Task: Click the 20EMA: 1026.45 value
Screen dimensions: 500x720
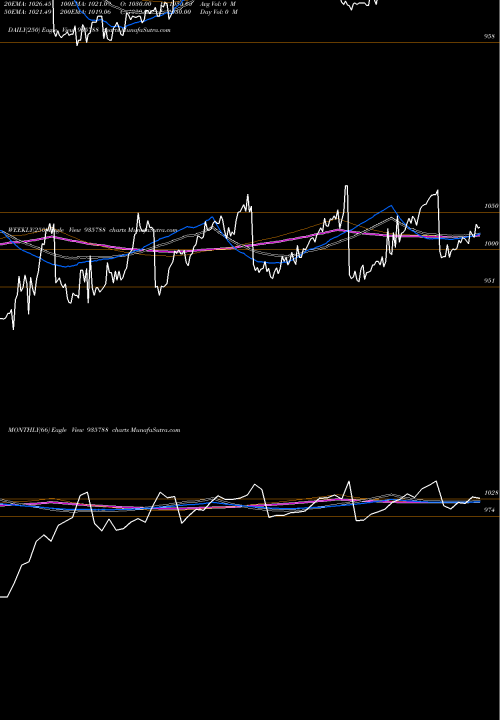Action: click(28, 4)
